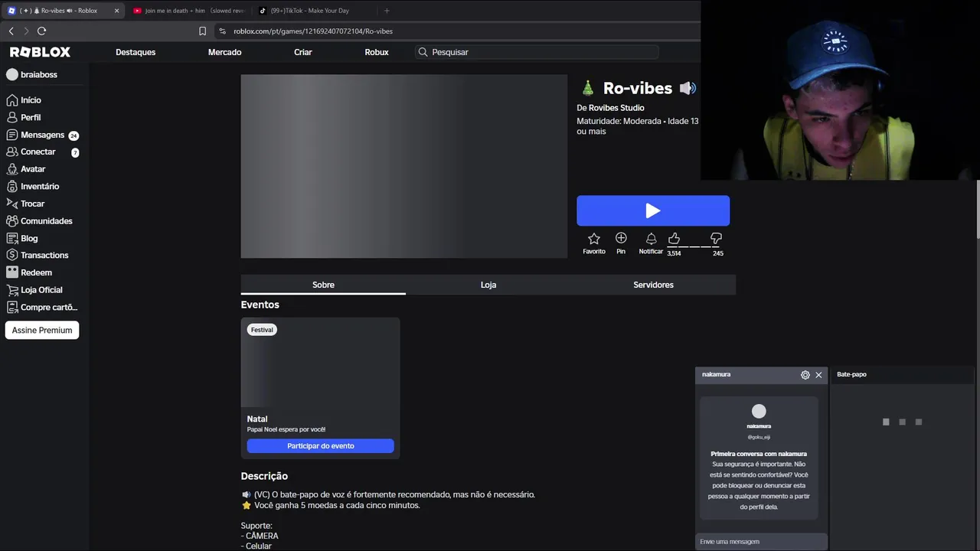Open Transactions in the sidebar

44,256
